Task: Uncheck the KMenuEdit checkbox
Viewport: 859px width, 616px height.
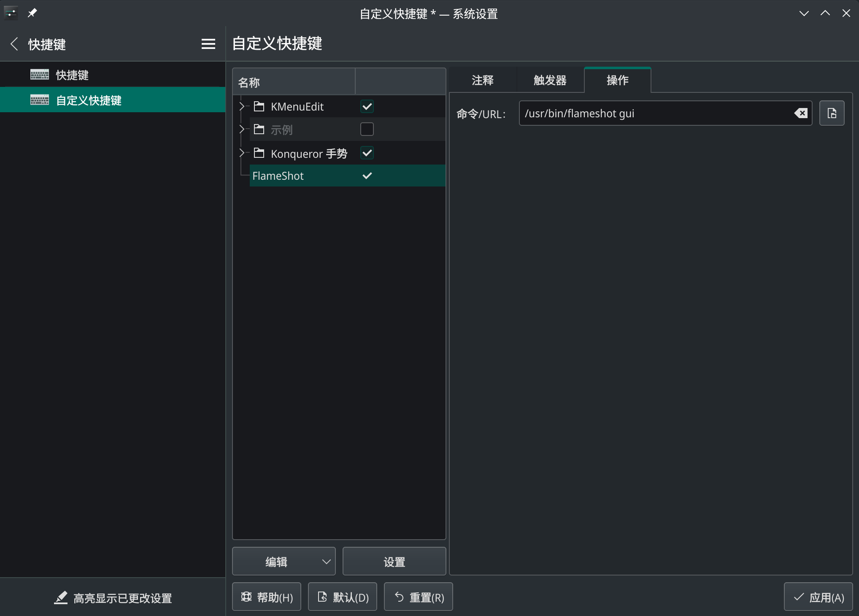Action: (367, 106)
